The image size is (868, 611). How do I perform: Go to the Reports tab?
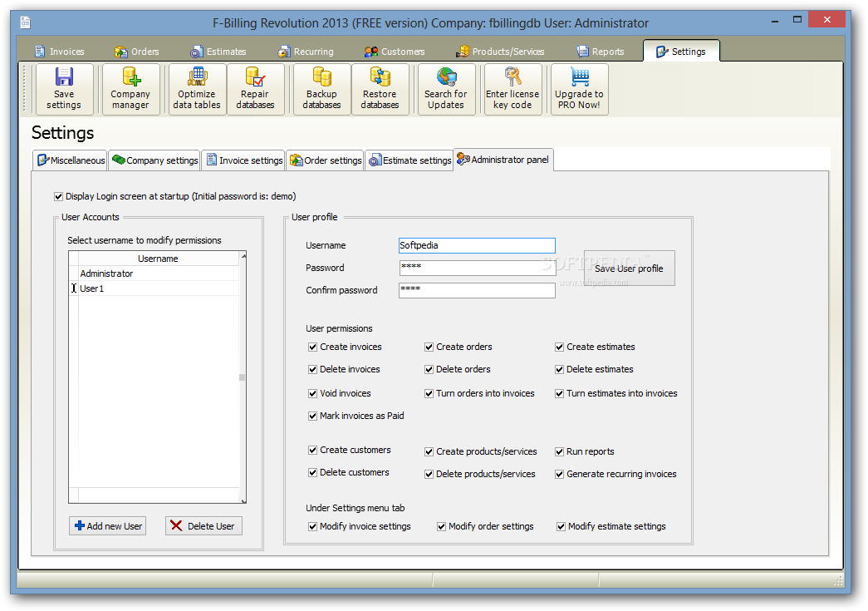click(x=600, y=52)
